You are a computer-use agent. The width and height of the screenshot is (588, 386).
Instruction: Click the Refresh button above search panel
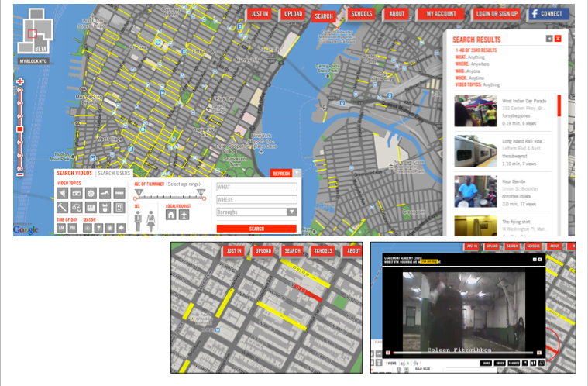(x=281, y=174)
